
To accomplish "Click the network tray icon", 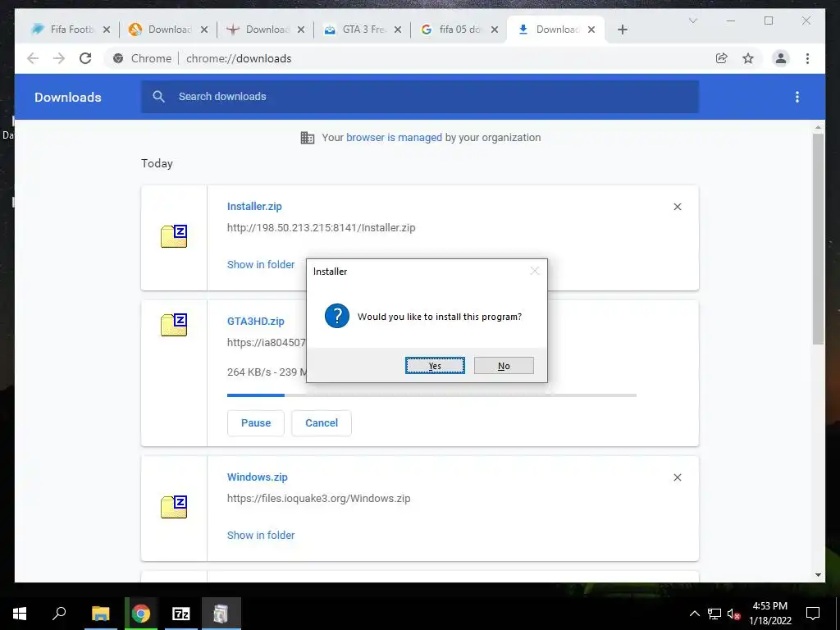I will [x=714, y=614].
